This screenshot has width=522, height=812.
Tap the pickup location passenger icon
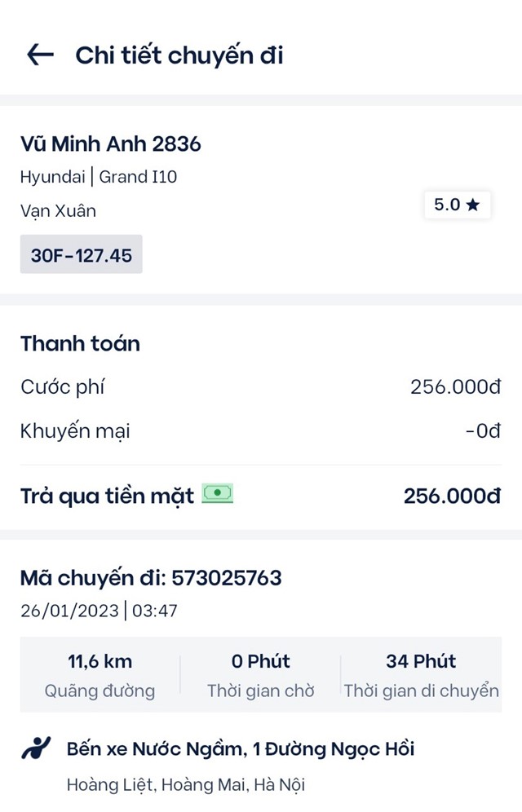tap(36, 748)
